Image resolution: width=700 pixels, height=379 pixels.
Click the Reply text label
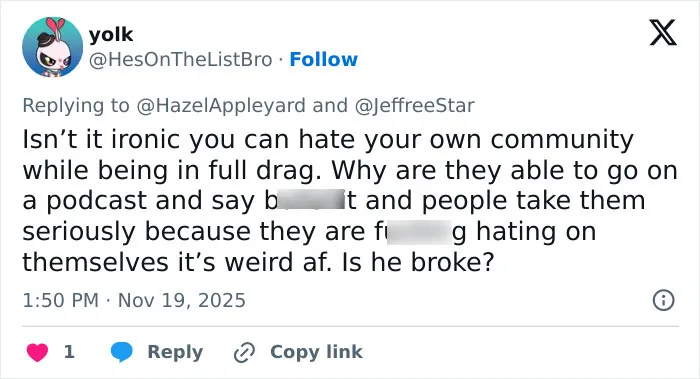[x=175, y=352]
